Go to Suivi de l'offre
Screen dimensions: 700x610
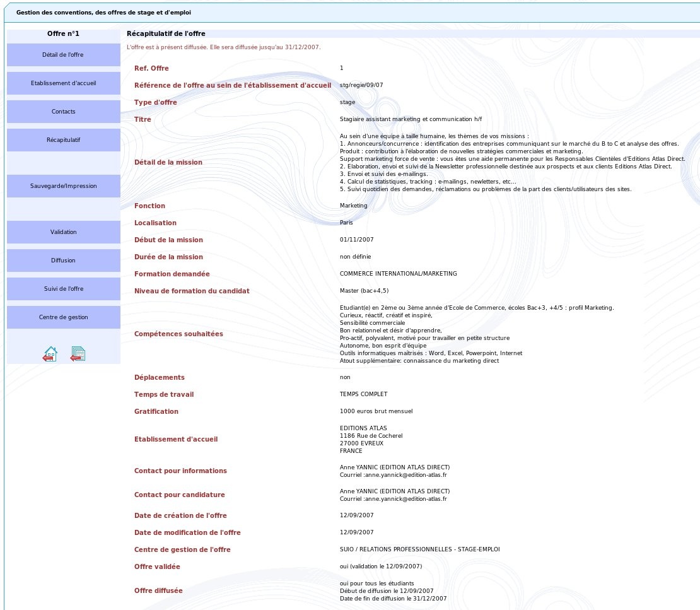tap(63, 289)
